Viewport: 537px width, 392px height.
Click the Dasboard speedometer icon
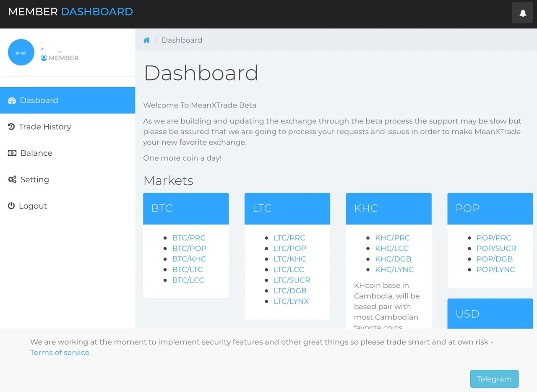(12, 100)
